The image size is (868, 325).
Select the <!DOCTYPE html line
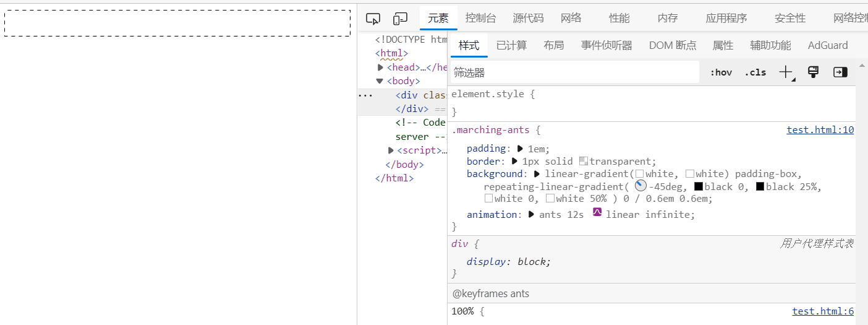(411, 40)
